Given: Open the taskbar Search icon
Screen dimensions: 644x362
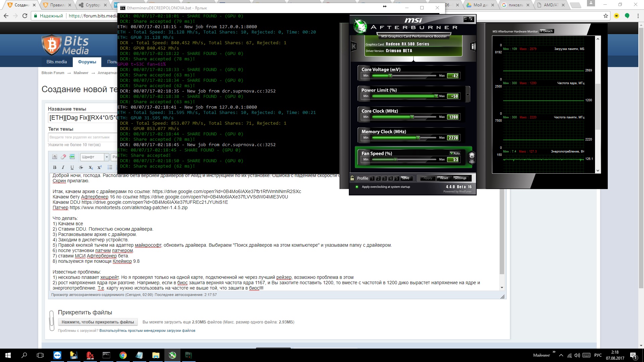Looking at the screenshot, I should tap(24, 355).
